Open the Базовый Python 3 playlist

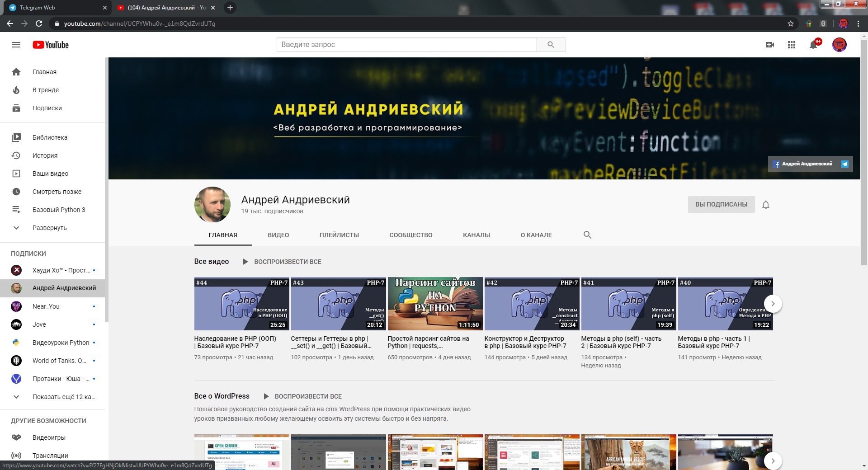[52, 210]
